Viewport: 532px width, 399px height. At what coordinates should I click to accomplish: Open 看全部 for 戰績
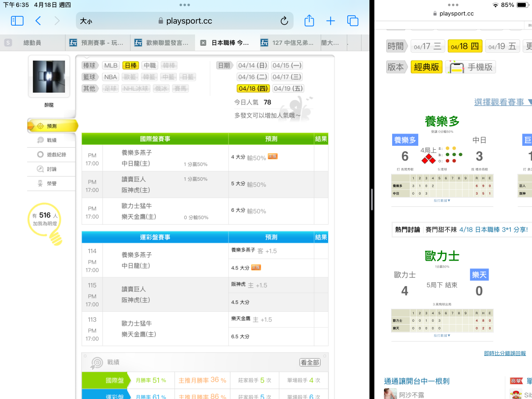pyautogui.click(x=310, y=363)
